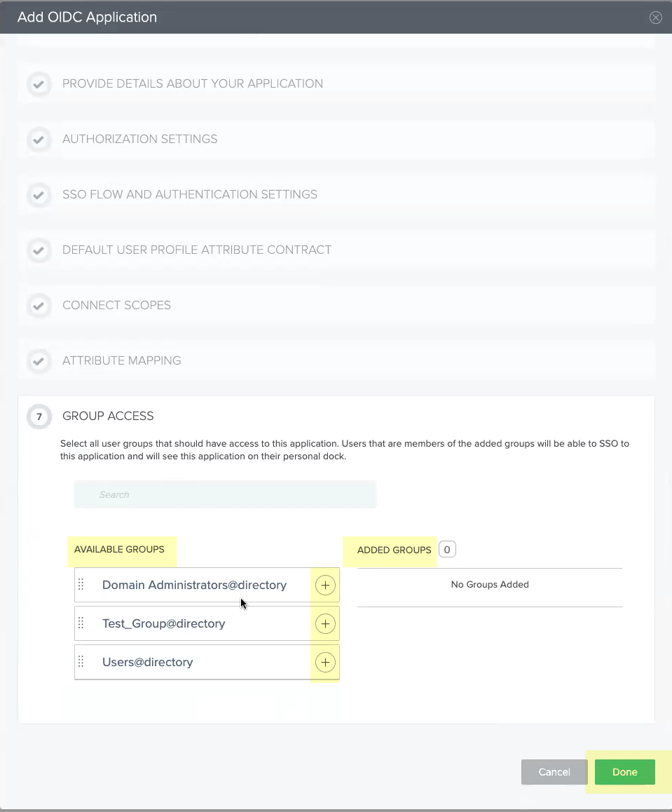
Task: Click drag handle next to Users@directory
Action: pos(81,662)
